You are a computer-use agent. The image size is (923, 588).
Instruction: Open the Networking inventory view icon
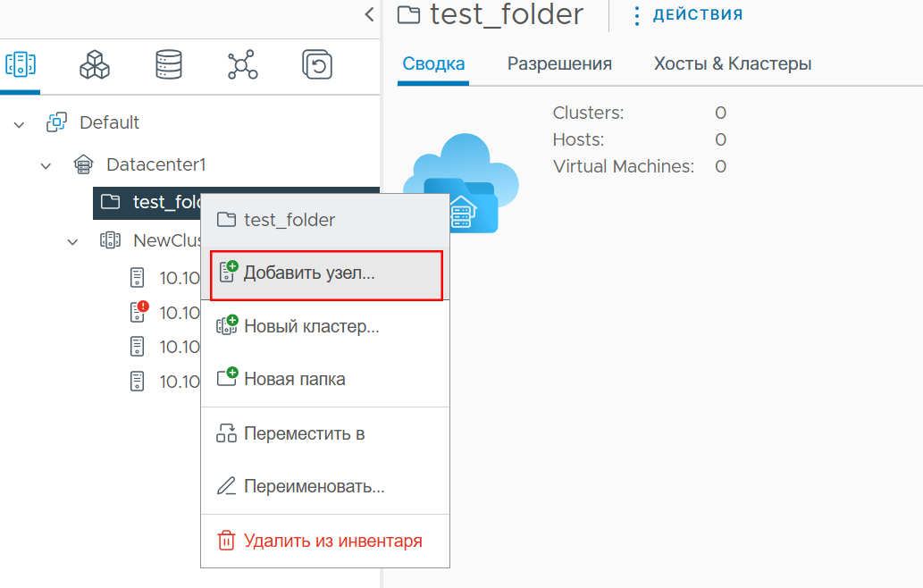click(x=242, y=64)
